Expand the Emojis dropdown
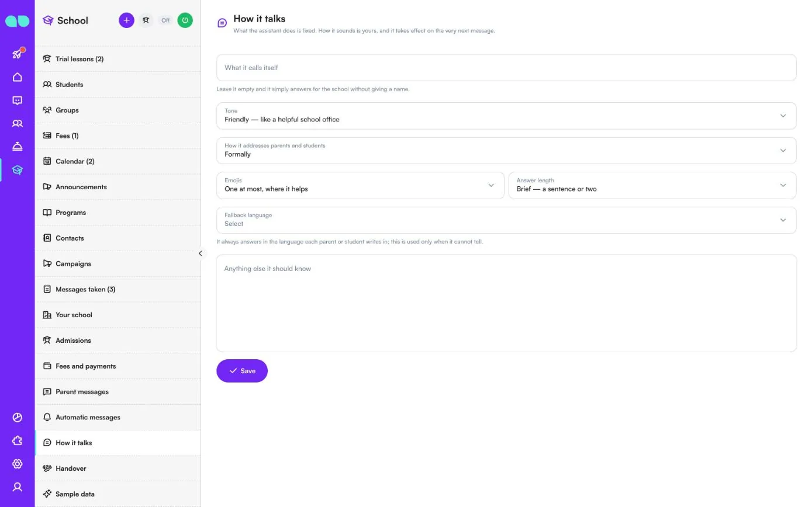Image resolution: width=812 pixels, height=507 pixels. pos(360,185)
